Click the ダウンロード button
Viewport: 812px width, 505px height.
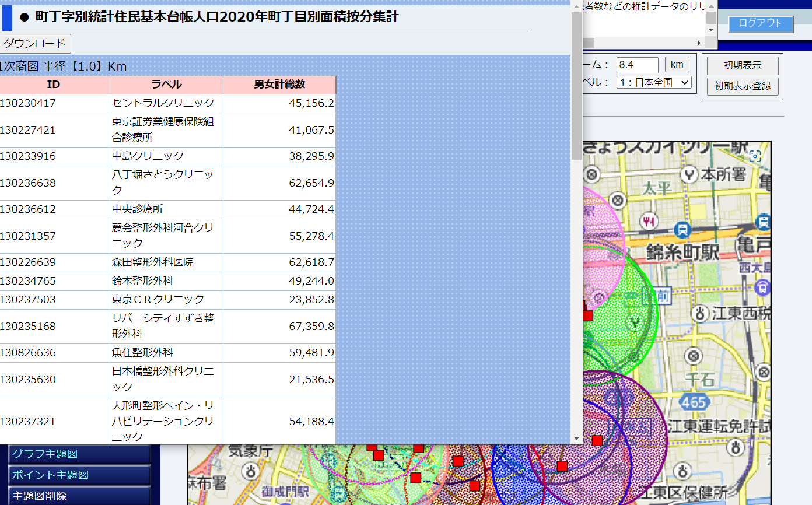(x=35, y=44)
